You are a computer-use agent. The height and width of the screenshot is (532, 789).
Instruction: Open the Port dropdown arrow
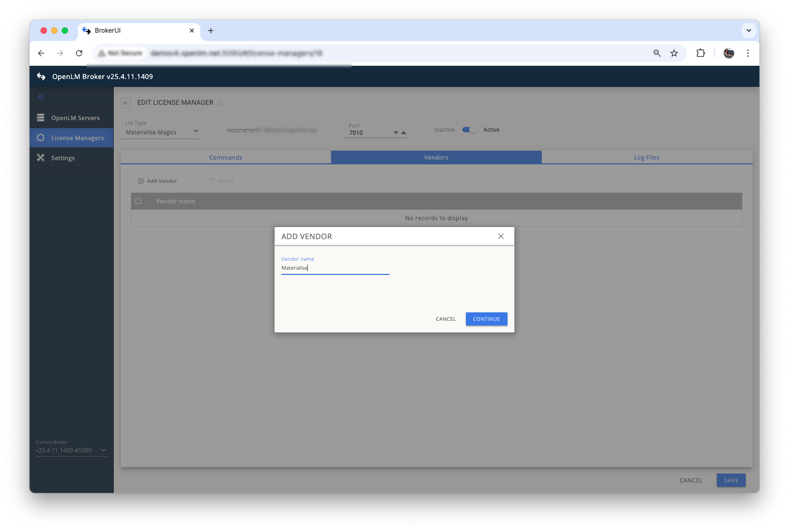(x=395, y=133)
